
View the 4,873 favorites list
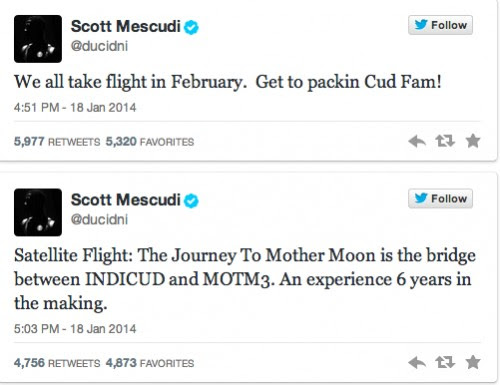[150, 363]
